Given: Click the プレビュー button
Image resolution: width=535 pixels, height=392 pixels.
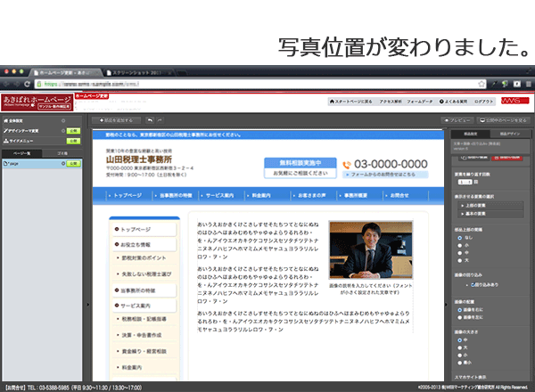Looking at the screenshot, I should [457, 118].
